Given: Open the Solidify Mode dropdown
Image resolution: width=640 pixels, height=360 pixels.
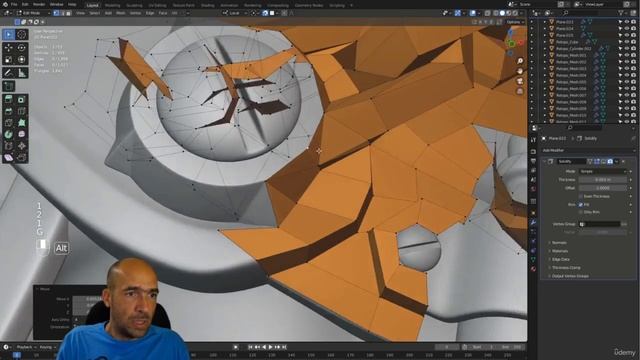Looking at the screenshot, I should point(602,171).
